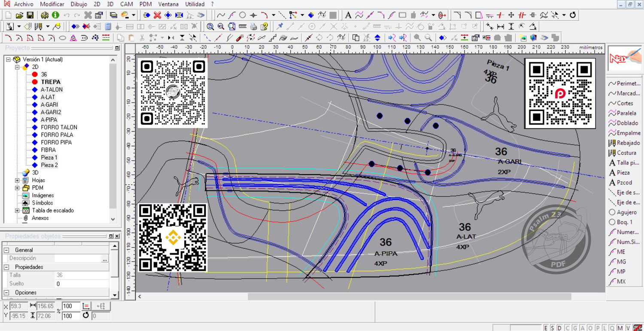The height and width of the screenshot is (331, 644).
Task: Click the crosshair point tool icon
Action: click(253, 15)
